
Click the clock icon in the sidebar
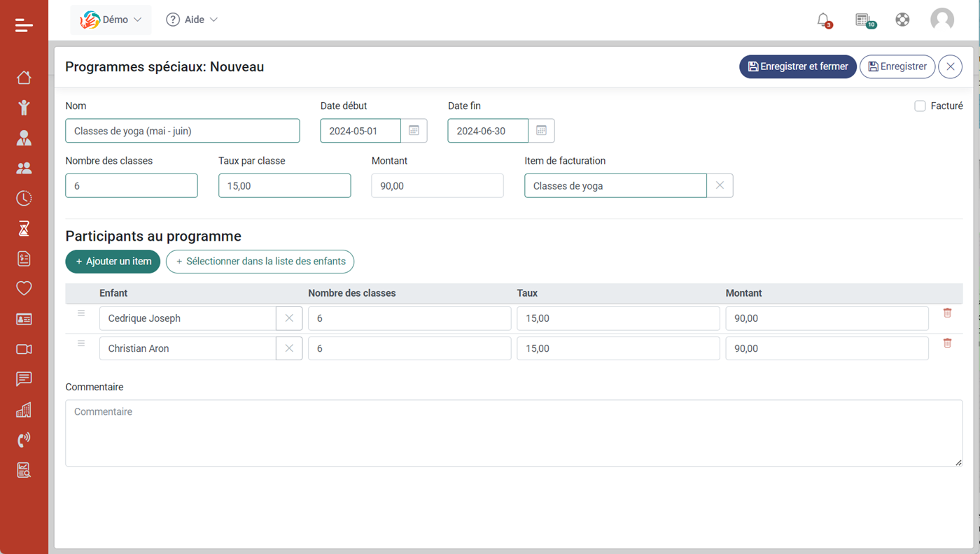24,198
